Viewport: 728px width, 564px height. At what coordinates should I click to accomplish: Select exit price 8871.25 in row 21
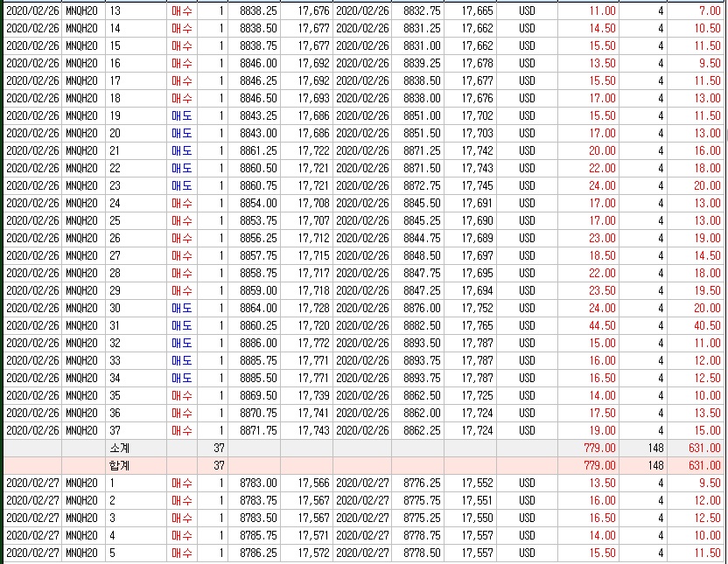(x=422, y=150)
